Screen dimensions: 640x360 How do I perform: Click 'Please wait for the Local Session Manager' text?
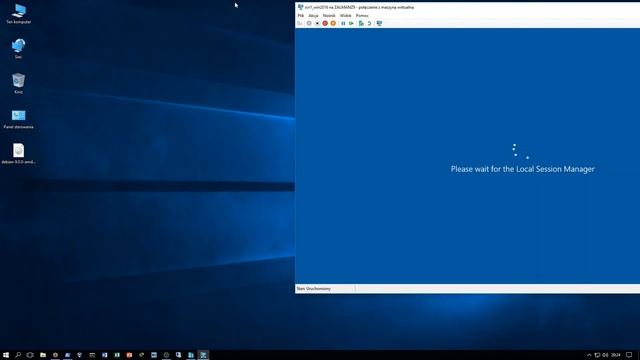[522, 169]
